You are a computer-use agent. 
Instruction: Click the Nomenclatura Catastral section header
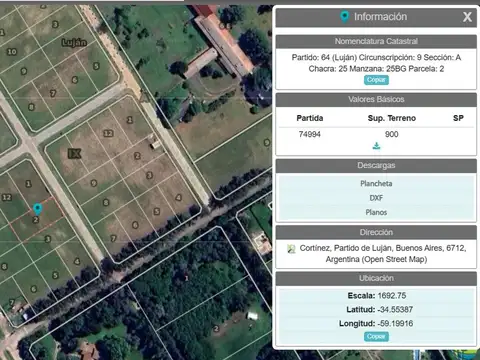pyautogui.click(x=376, y=41)
